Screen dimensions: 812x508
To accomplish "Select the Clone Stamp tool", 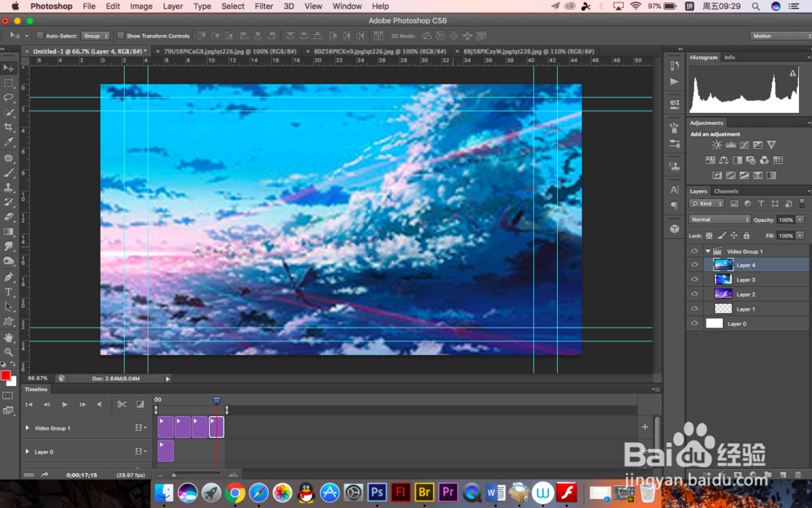I will click(9, 187).
